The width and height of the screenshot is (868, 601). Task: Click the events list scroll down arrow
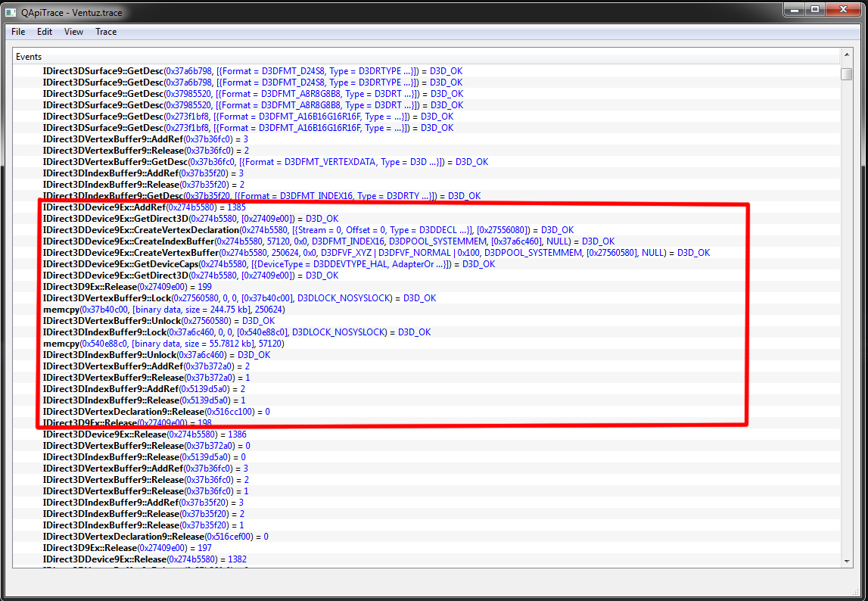click(x=846, y=559)
